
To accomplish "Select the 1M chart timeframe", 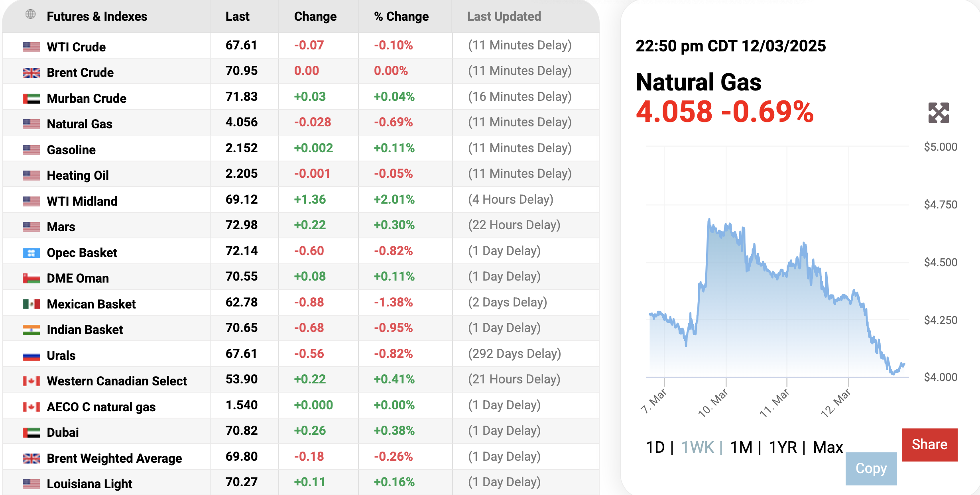I will (x=741, y=447).
